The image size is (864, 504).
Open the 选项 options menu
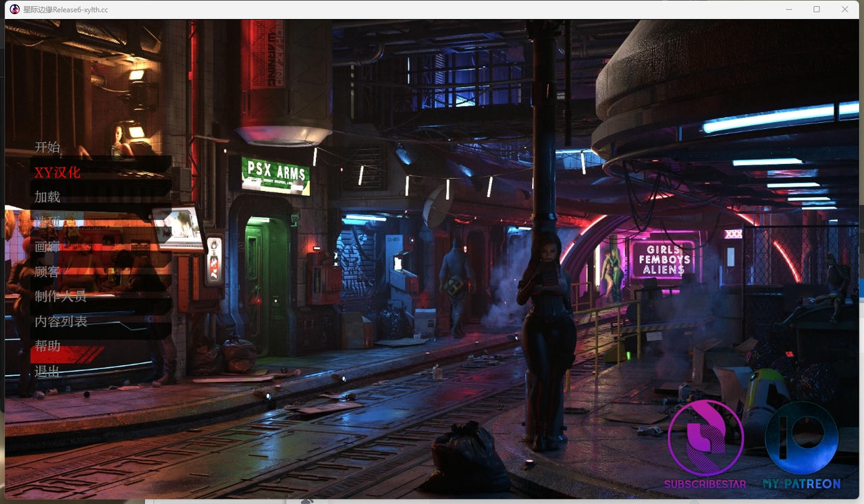tap(47, 222)
